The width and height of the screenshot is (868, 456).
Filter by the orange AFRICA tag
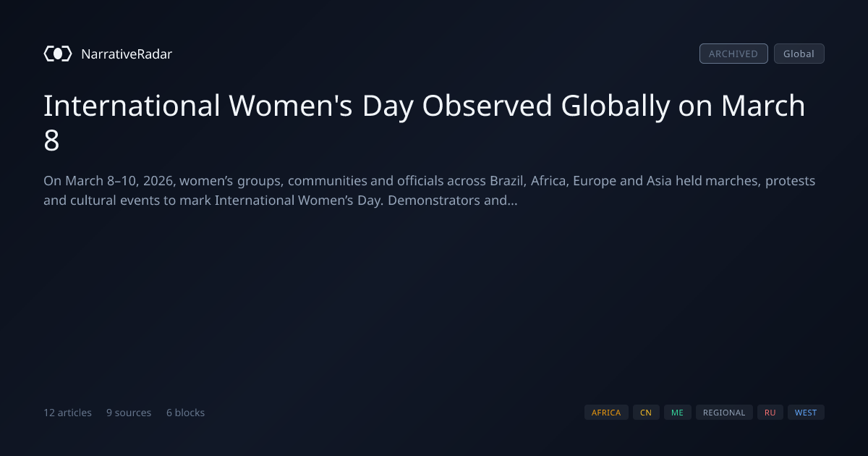(606, 413)
